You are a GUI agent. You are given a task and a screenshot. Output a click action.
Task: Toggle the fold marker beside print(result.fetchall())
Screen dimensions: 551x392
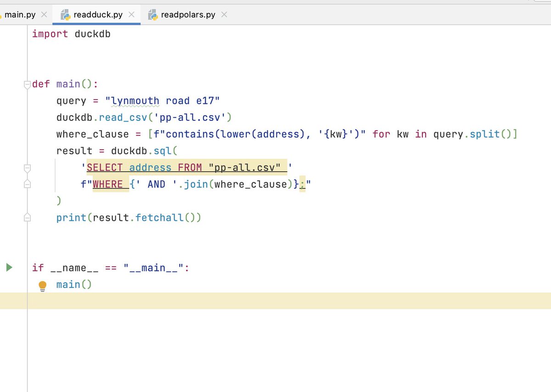tap(27, 218)
